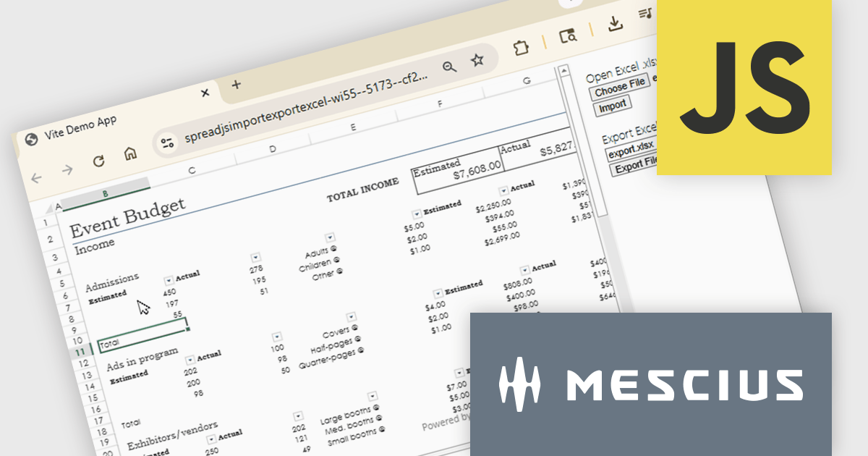868x456 pixels.
Task: Open Actual filter dropdown under Admissions
Action: tap(169, 280)
